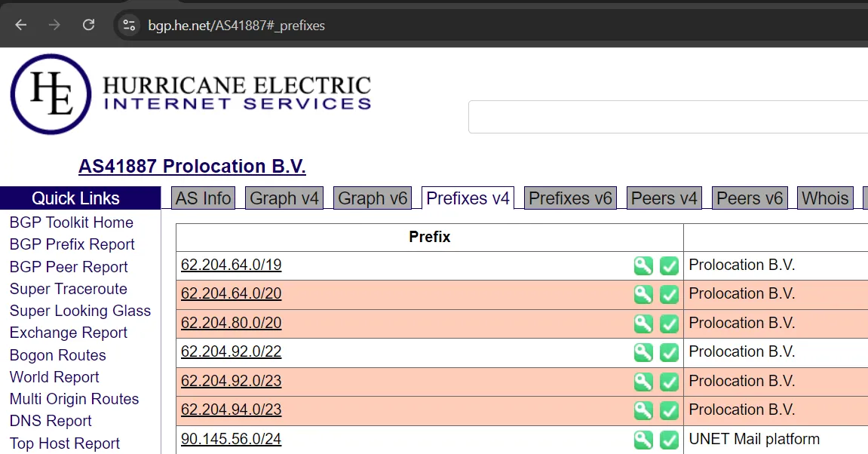
Task: Open BGP Prefix Report link
Action: coord(72,244)
